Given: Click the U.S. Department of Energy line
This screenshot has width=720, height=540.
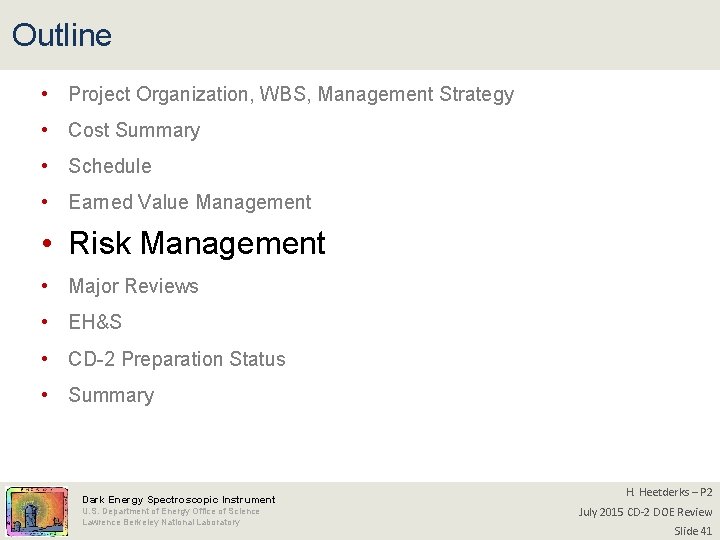Looking at the screenshot, I should pyautogui.click(x=171, y=511).
